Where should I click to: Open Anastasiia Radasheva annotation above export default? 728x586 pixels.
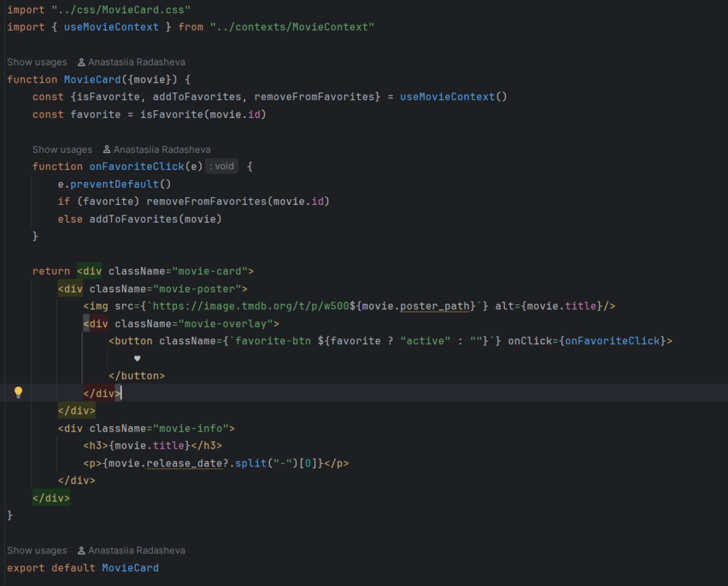tap(136, 550)
